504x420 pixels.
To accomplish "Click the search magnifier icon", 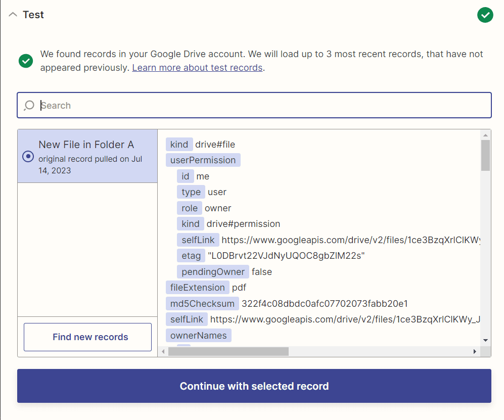I will (x=29, y=105).
